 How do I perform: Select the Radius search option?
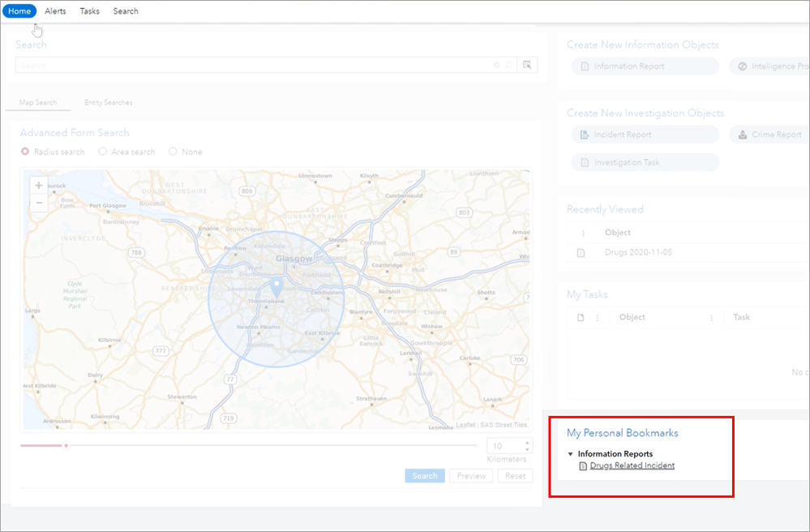(25, 152)
